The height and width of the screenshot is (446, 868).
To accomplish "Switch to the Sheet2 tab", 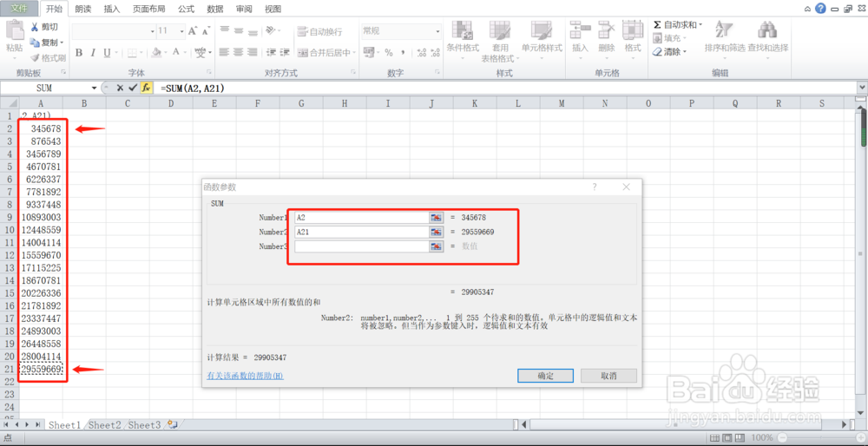I will point(105,425).
